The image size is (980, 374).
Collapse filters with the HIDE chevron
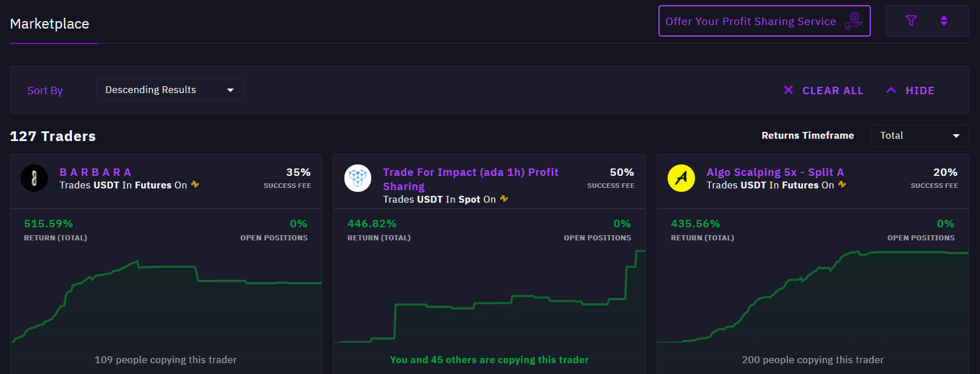[891, 90]
